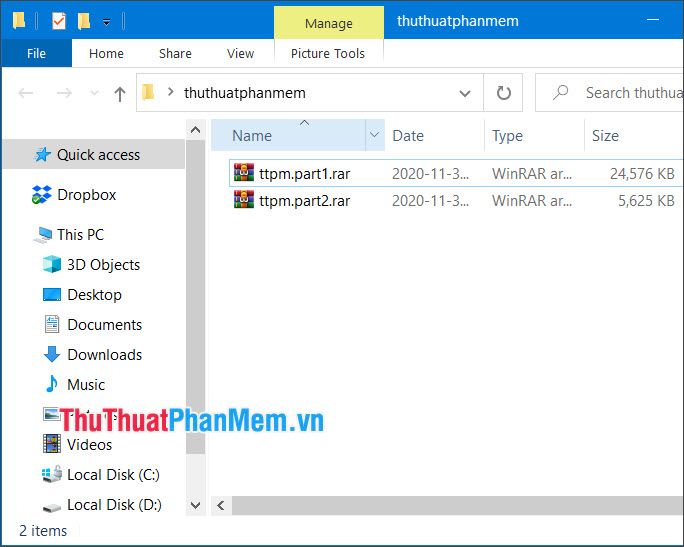
Task: Sort files by the Size column
Action: (633, 135)
